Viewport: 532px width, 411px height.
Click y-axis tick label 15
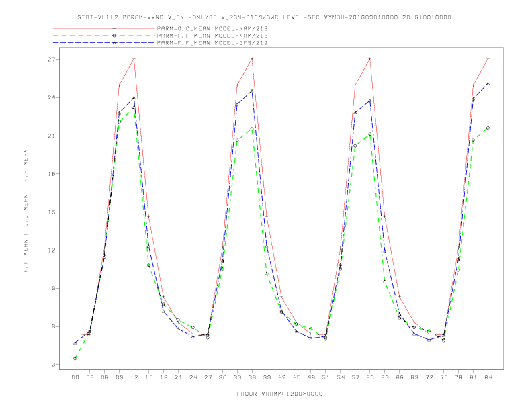click(53, 212)
